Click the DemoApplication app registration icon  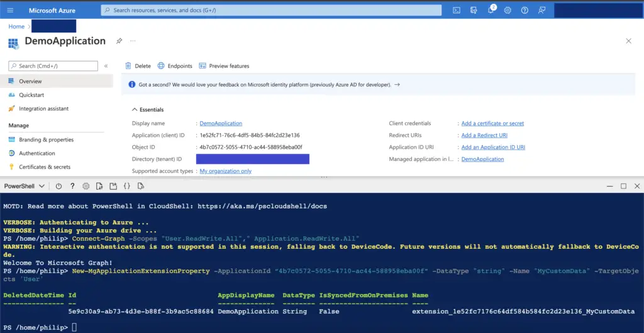click(14, 44)
